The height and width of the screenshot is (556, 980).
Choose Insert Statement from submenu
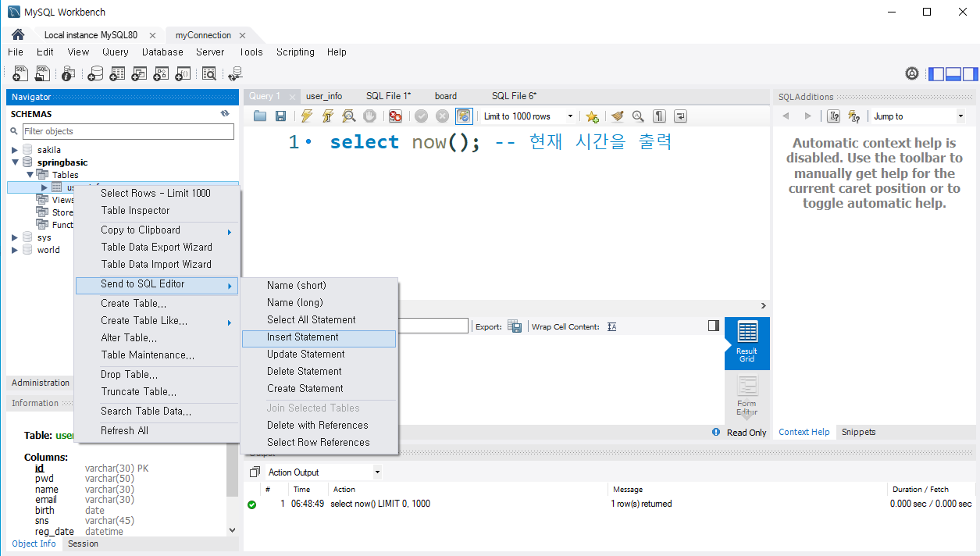pos(319,337)
